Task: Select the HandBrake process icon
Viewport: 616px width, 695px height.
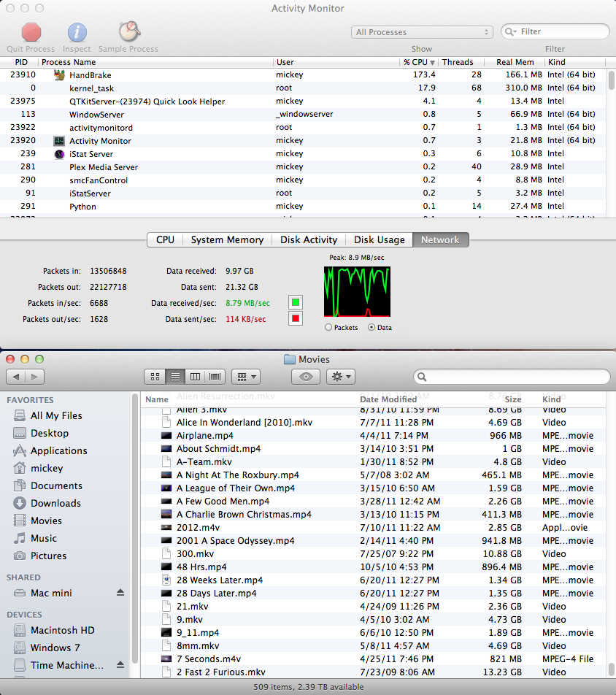Action: [59, 75]
